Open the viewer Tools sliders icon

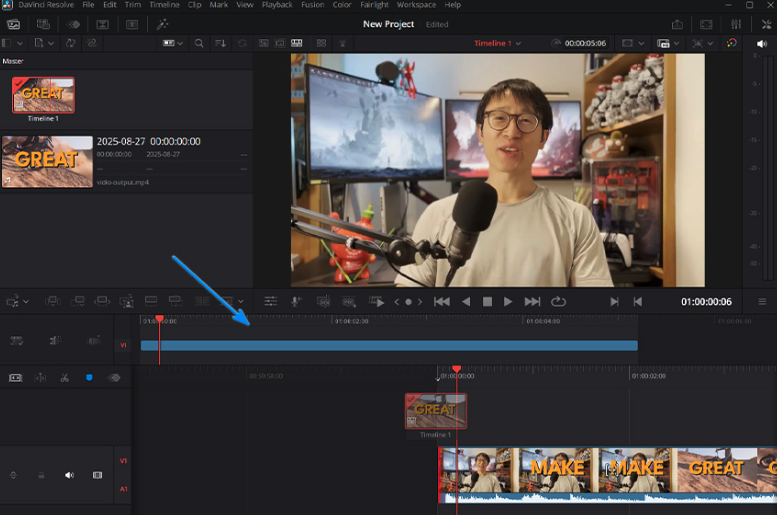(x=271, y=301)
